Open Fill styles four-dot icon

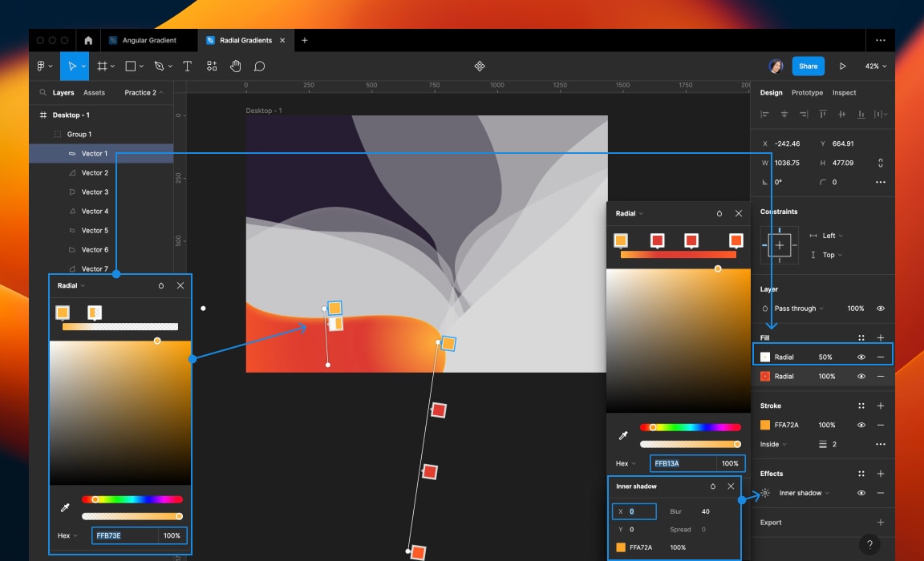tap(861, 338)
